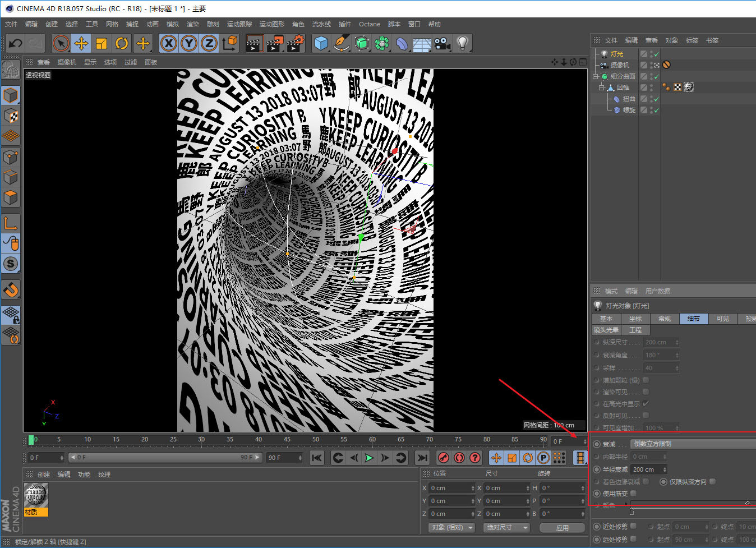
Task: Click the gradient color bar
Action: (x=693, y=503)
